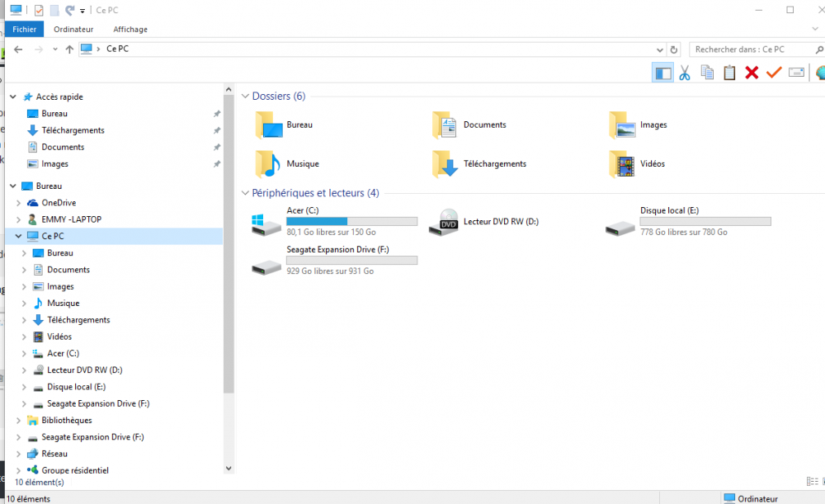This screenshot has height=504, width=825.
Task: Click the scissors Cut icon
Action: [684, 73]
